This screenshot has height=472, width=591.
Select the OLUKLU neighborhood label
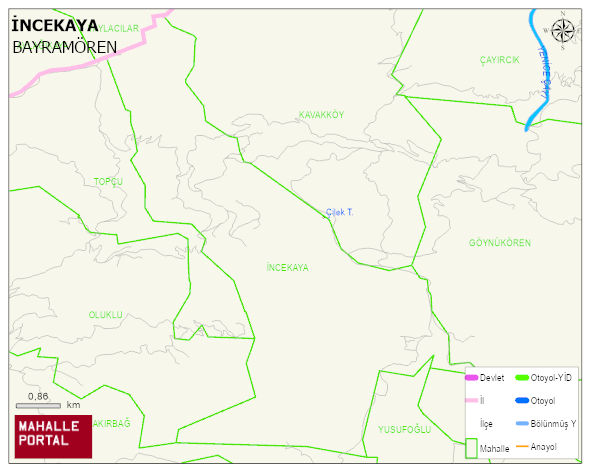click(x=106, y=315)
